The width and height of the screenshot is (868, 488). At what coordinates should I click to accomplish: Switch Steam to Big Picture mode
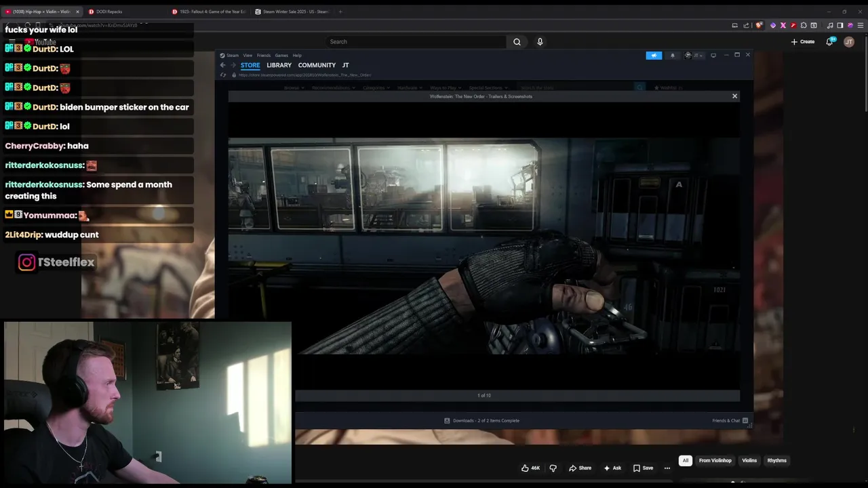713,56
